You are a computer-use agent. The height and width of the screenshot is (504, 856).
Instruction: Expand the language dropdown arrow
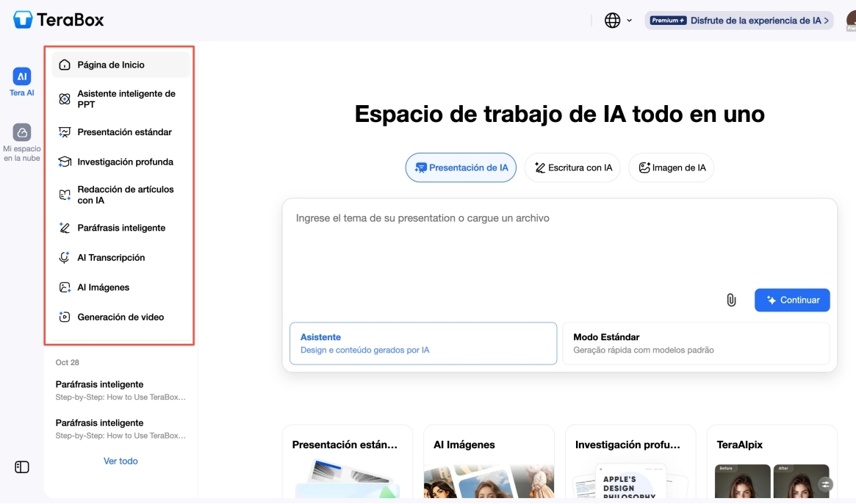pyautogui.click(x=630, y=21)
